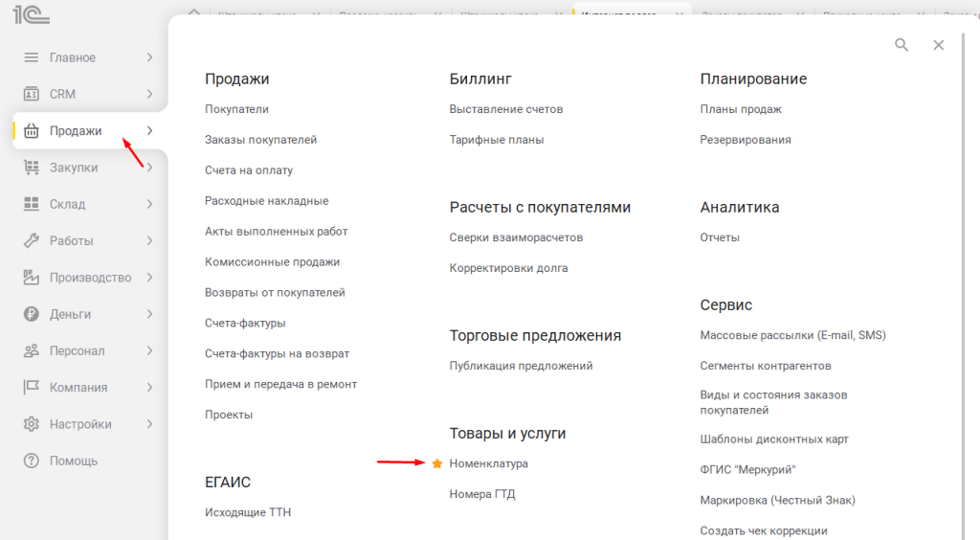Click the search magnifier icon

pos(902,45)
